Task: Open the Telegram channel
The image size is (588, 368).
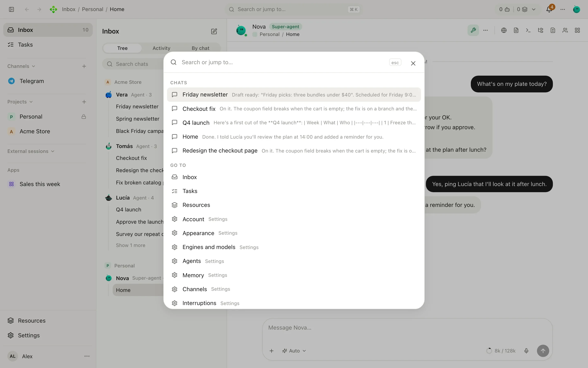Action: pos(48,81)
